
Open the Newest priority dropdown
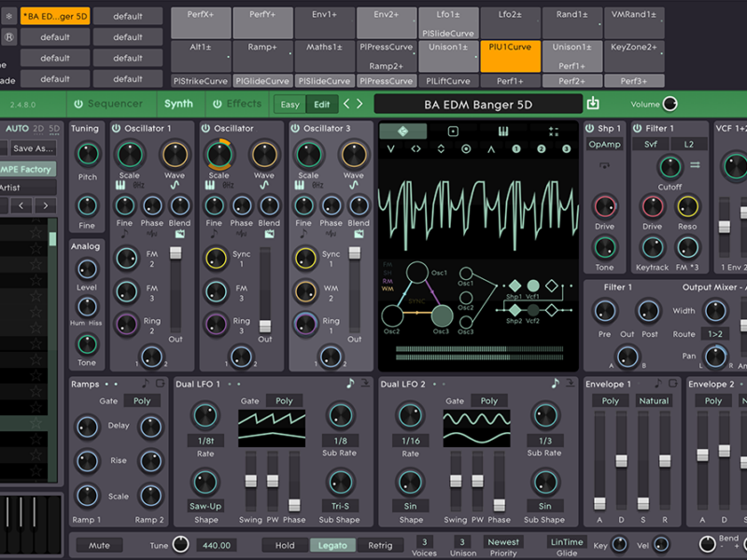(x=502, y=542)
